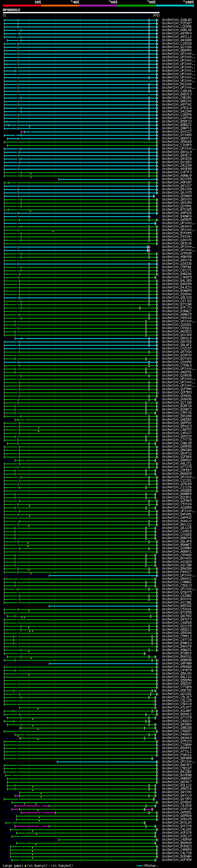Select UniRef100_B2XYE5 label
This screenshot has width=197, height=868.
pyautogui.click(x=176, y=179)
